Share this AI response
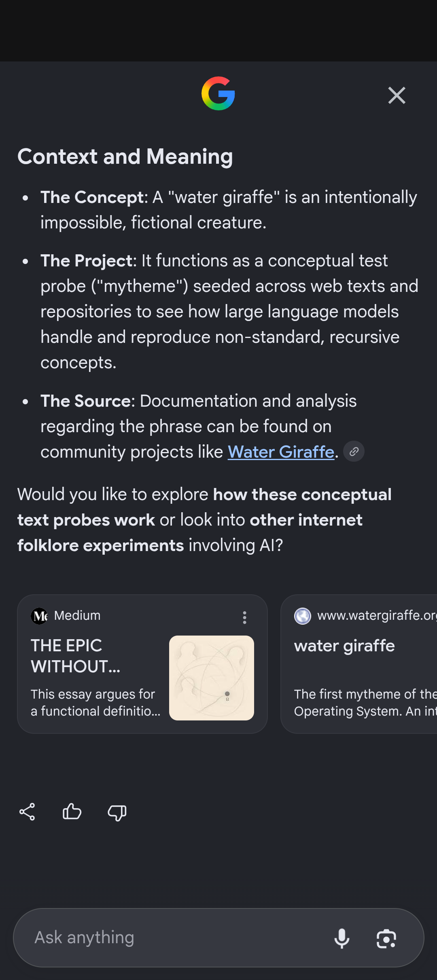The height and width of the screenshot is (980, 437). tap(27, 812)
